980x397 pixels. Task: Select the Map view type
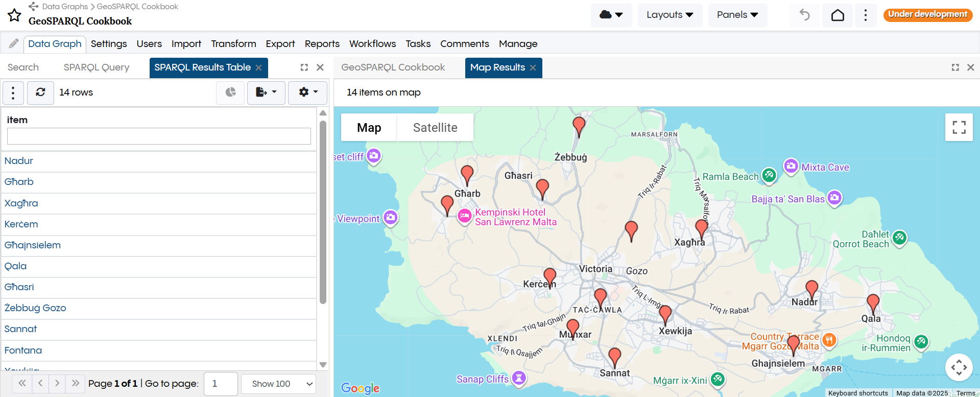pyautogui.click(x=369, y=128)
